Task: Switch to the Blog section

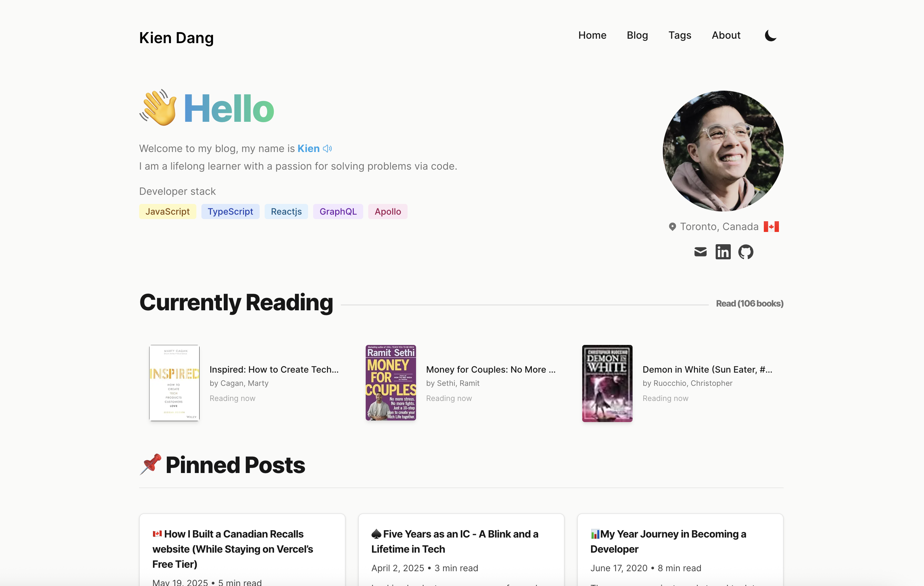Action: 637,35
